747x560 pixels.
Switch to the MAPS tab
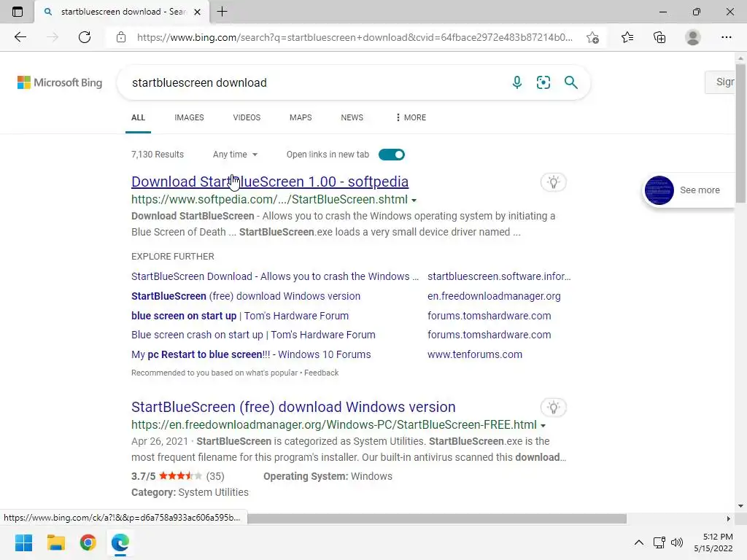(301, 117)
